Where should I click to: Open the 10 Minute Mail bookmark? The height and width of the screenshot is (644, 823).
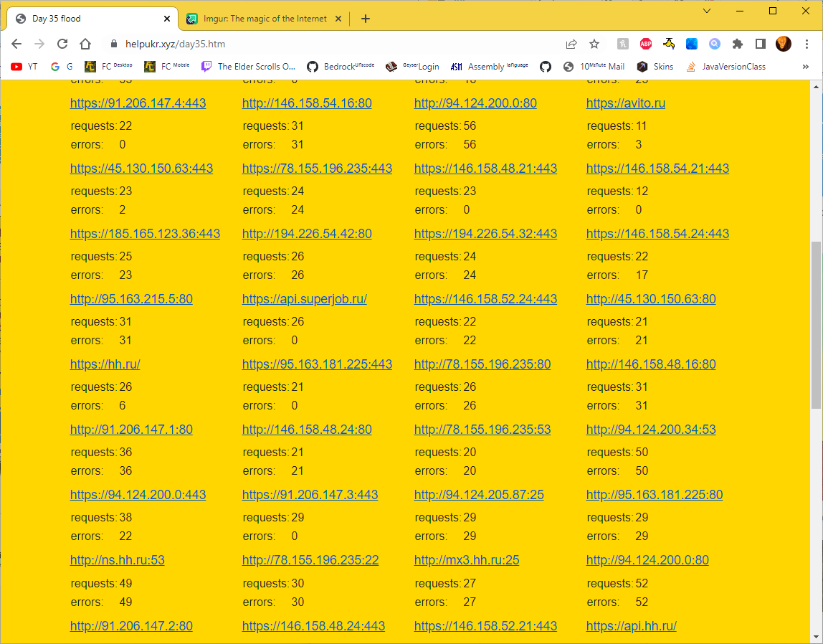point(594,67)
